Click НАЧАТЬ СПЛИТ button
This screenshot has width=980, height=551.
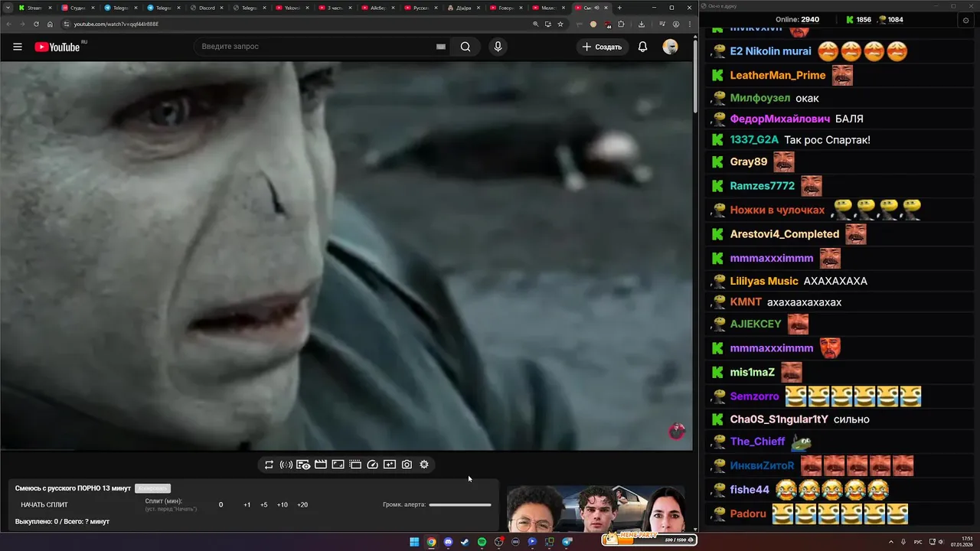44,505
